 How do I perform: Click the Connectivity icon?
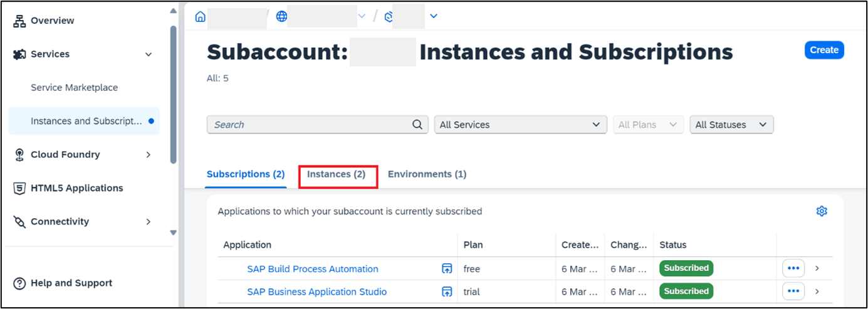coord(19,222)
